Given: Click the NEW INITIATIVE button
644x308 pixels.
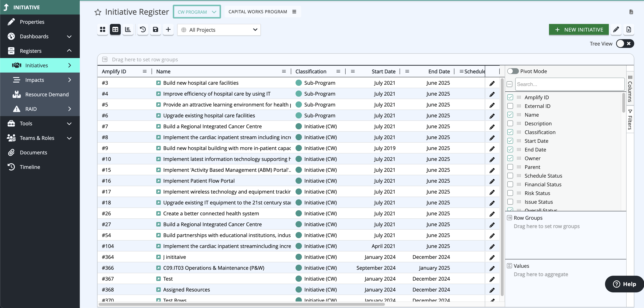Looking at the screenshot, I should (579, 30).
